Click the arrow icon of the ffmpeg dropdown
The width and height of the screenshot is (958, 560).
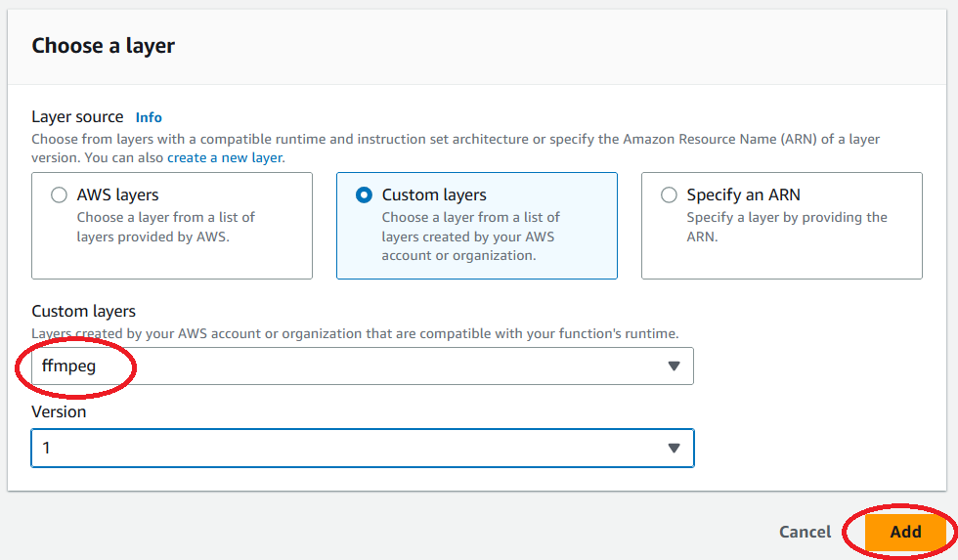pos(674,366)
